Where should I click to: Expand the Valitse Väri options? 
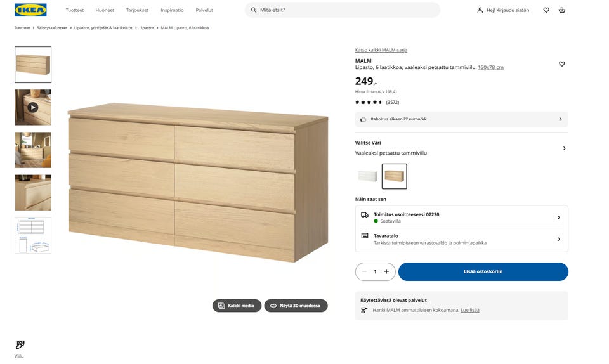point(564,148)
